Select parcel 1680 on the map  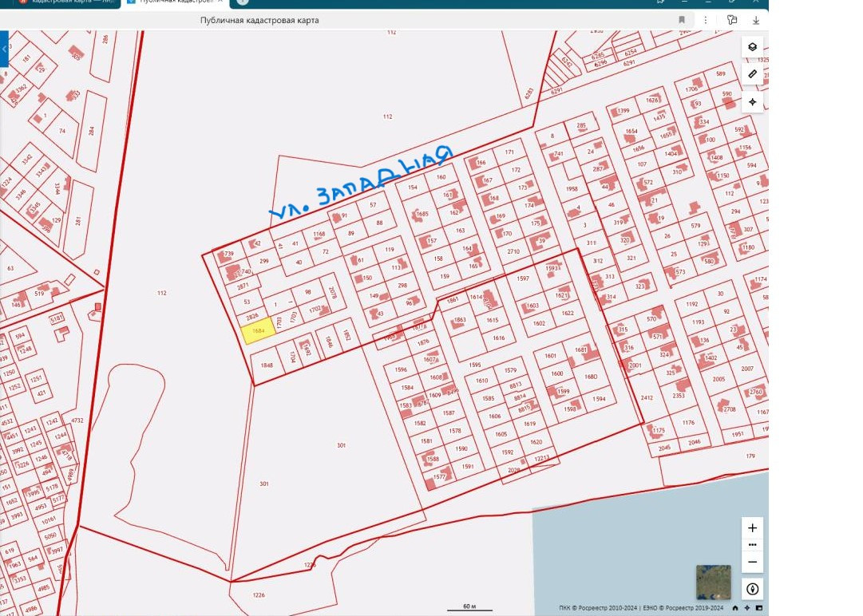tap(591, 377)
